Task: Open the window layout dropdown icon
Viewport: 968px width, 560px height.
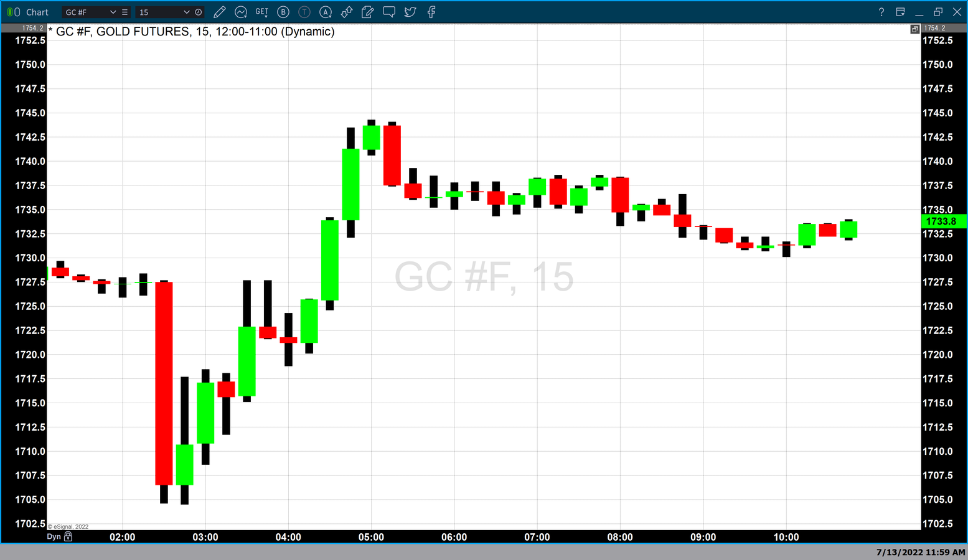Action: (900, 12)
